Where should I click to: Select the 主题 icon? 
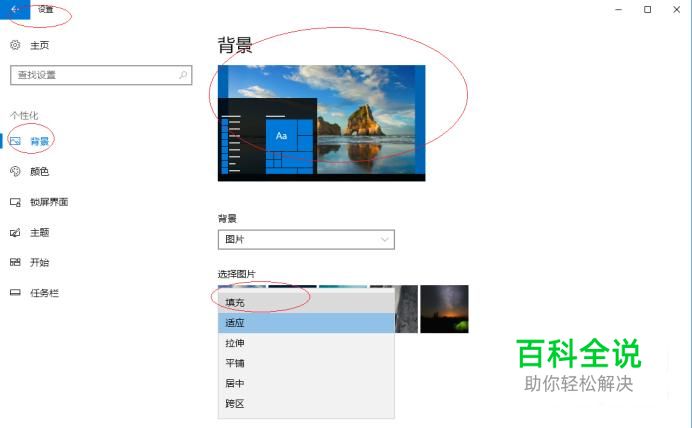click(x=15, y=232)
